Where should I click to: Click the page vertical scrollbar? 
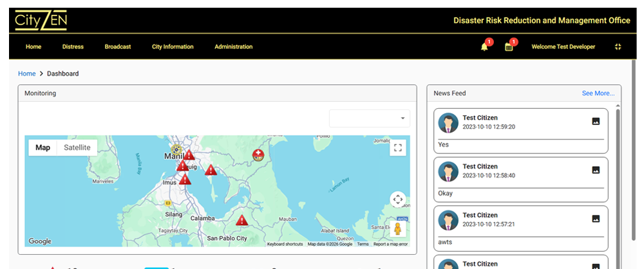[633, 150]
